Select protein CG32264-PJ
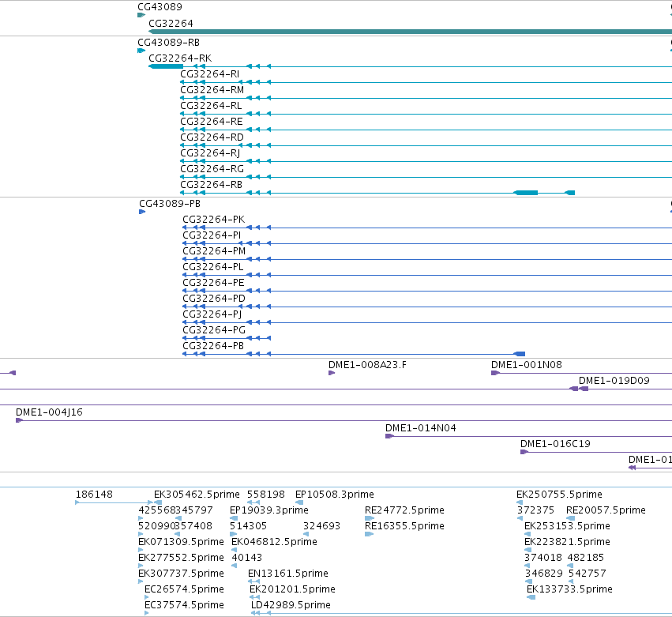 tap(212, 314)
